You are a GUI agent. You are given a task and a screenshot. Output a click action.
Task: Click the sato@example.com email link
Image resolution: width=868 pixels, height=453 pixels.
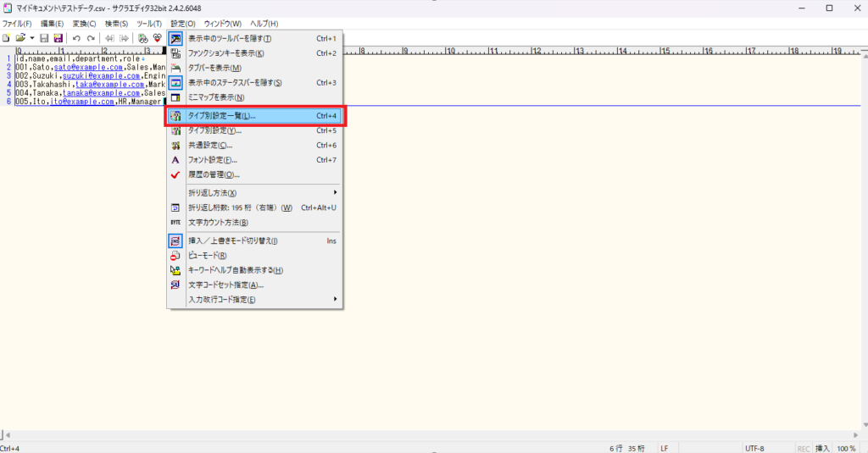point(89,66)
